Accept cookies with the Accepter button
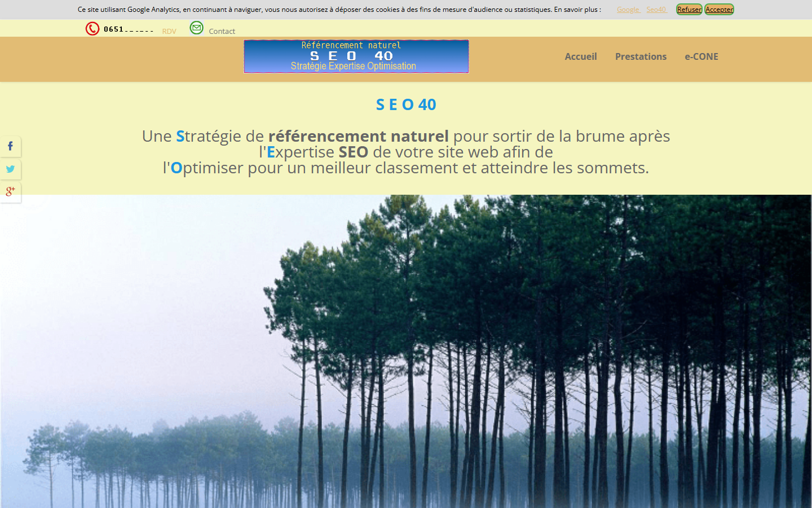 point(719,10)
